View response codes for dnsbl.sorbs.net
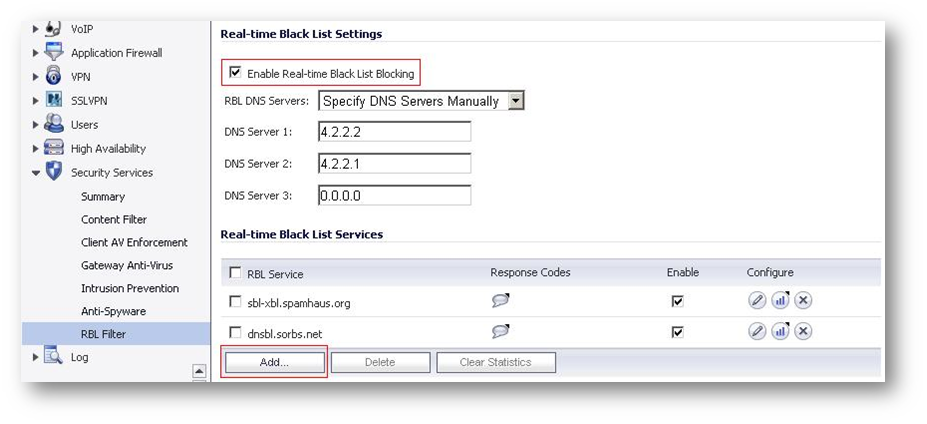 pyautogui.click(x=500, y=331)
